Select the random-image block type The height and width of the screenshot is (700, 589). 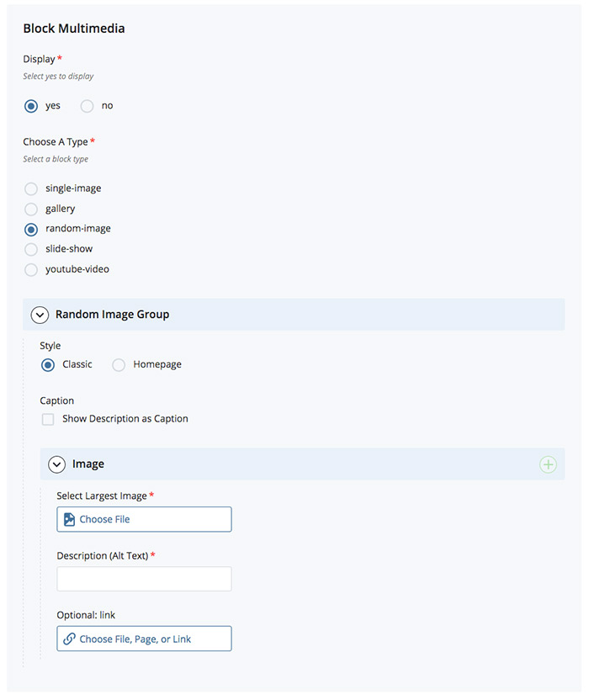click(31, 230)
